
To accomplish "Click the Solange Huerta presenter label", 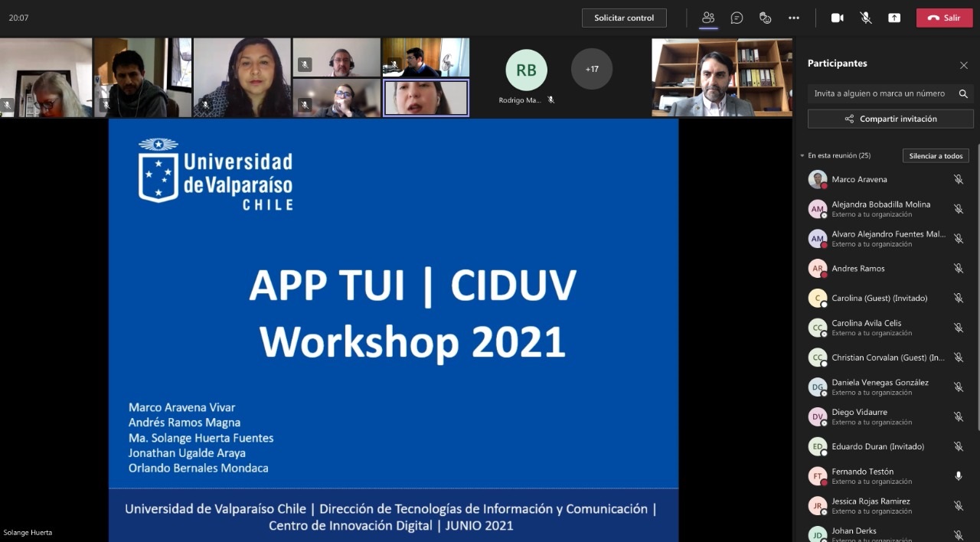I will click(x=28, y=532).
